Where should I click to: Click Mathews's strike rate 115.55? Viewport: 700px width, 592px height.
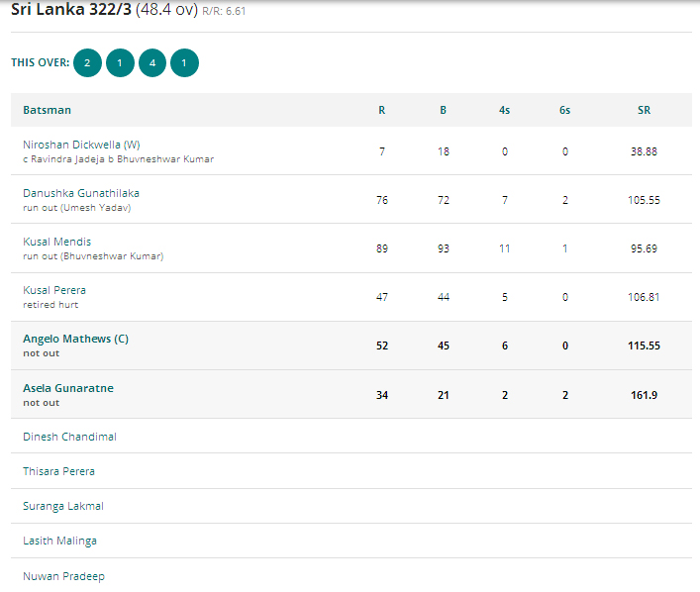click(644, 345)
